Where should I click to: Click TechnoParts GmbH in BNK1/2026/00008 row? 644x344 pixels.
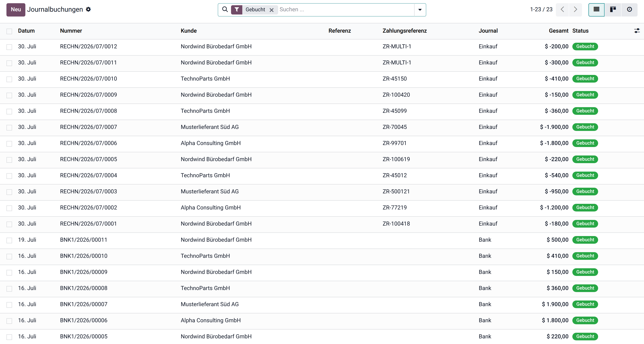point(205,288)
